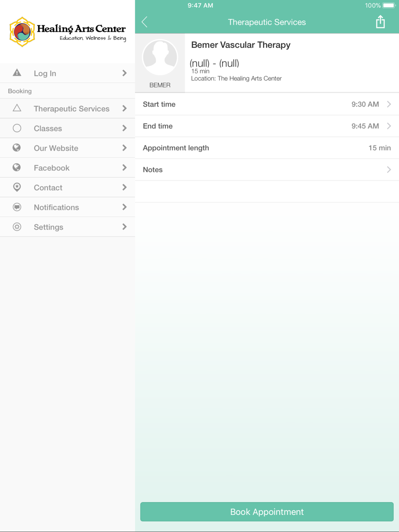Click the Healing Arts Center logo
Screen dimensions: 399x532
pyautogui.click(x=67, y=32)
